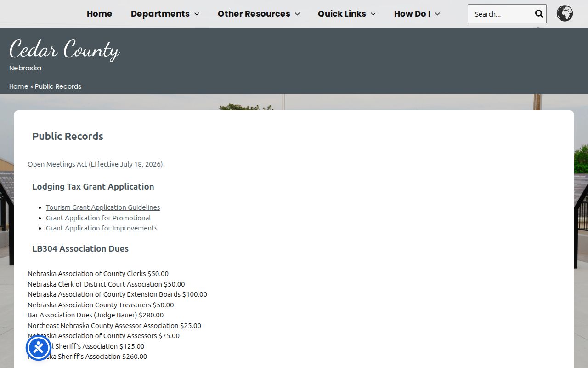Open Grant Application for Improvements link
The width and height of the screenshot is (588, 368).
(x=102, y=228)
